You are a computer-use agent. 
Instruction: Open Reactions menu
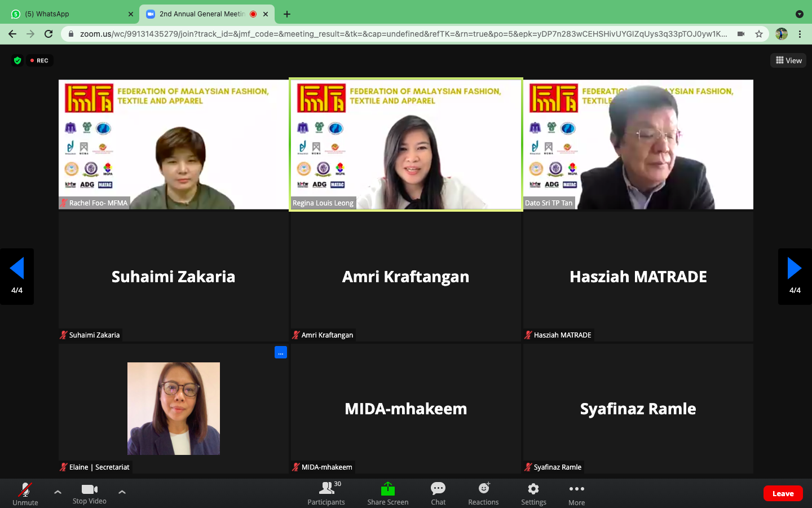(x=483, y=493)
